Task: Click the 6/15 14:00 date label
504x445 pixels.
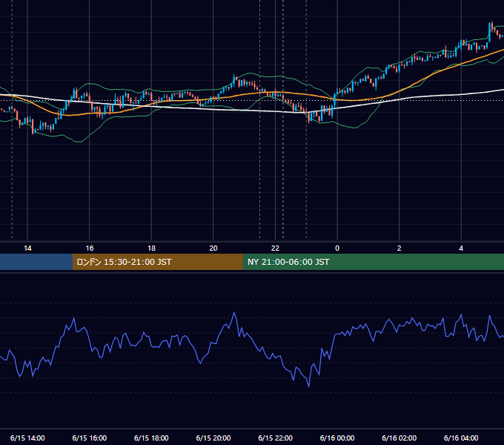Action: tap(27, 438)
